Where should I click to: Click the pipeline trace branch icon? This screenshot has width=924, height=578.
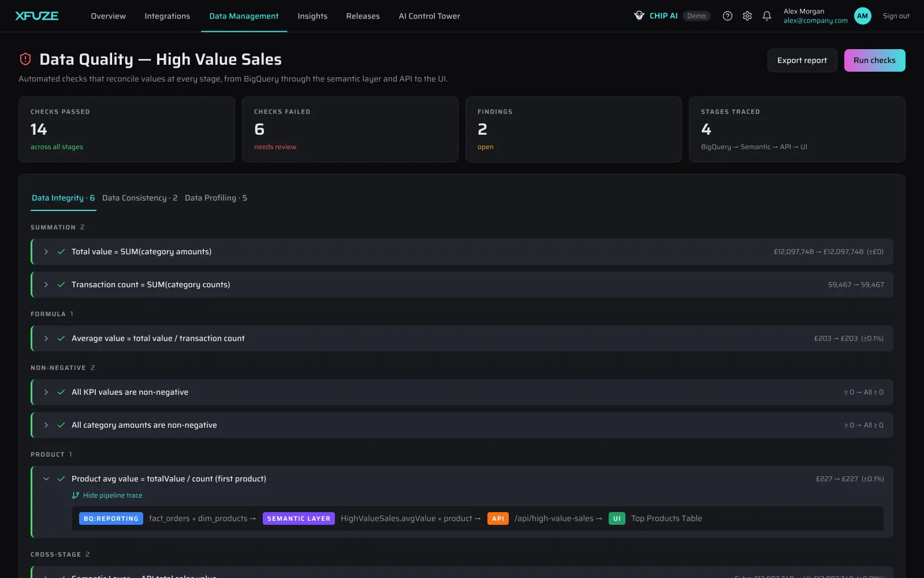click(76, 495)
